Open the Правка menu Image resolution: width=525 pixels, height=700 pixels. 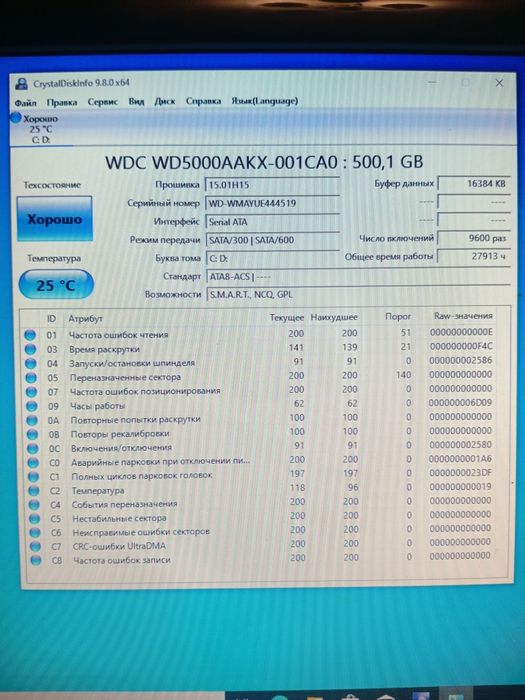click(x=62, y=102)
